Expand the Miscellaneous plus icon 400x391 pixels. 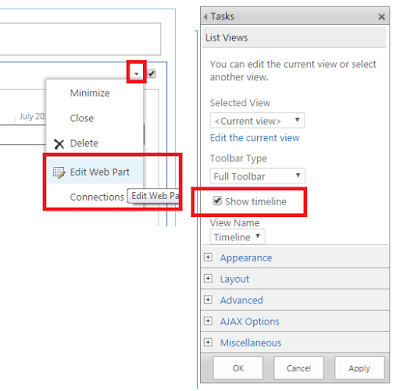pos(208,342)
